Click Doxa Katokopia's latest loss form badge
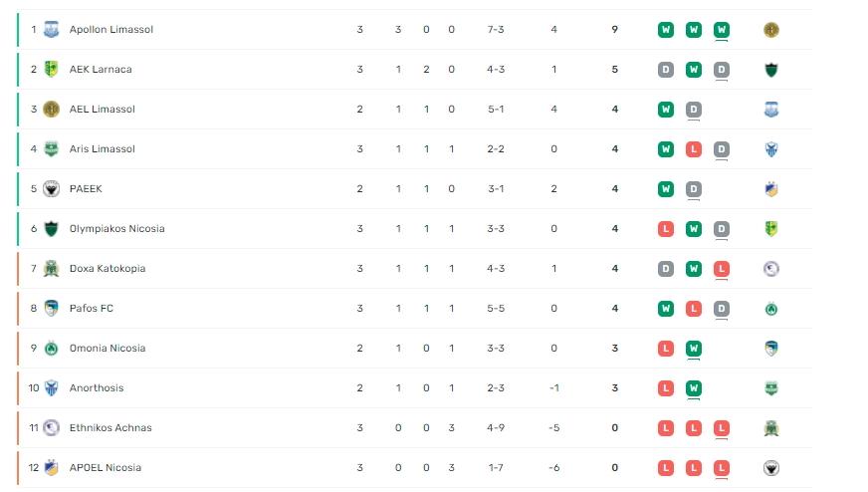 tap(722, 269)
